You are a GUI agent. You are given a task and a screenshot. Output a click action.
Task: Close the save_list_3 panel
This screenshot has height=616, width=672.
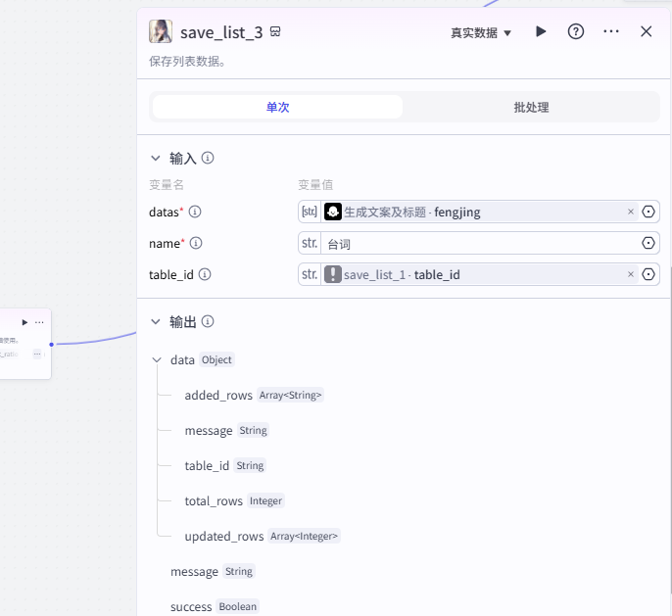click(x=646, y=31)
